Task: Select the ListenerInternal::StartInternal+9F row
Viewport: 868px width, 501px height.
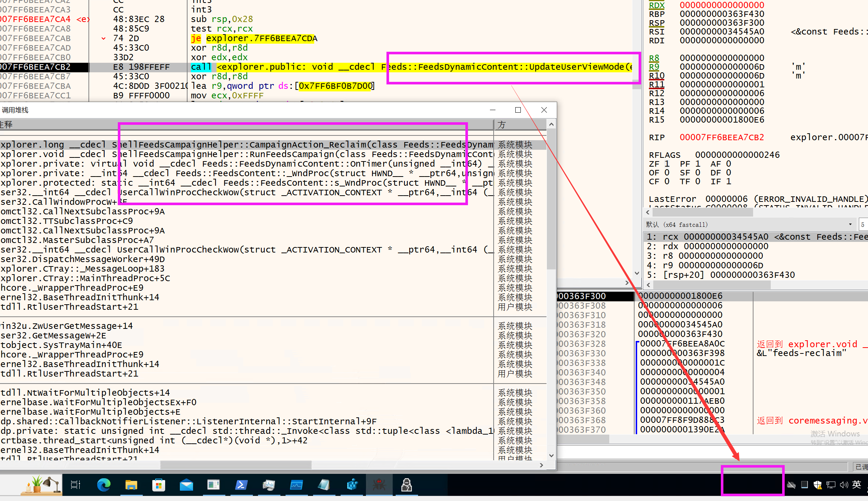Action: tap(273, 421)
